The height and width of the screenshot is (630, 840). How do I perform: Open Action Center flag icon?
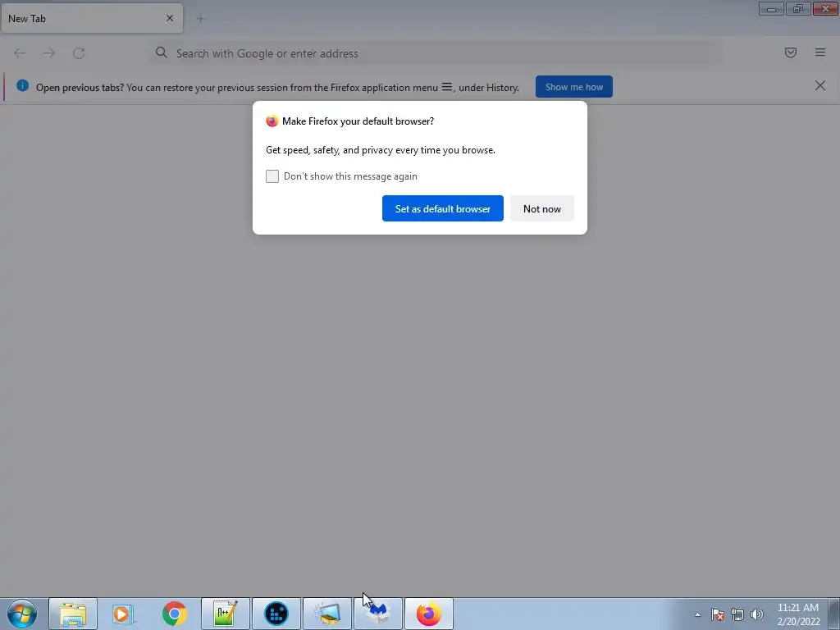(717, 614)
